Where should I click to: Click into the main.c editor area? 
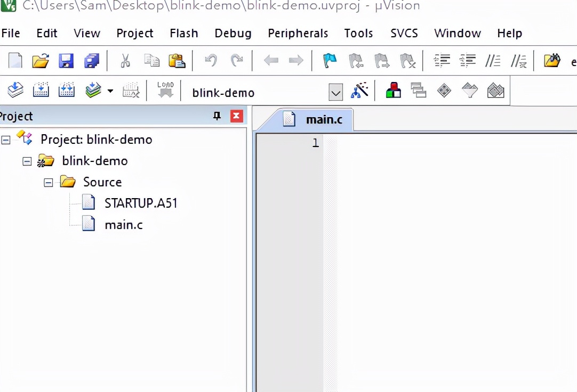456,263
